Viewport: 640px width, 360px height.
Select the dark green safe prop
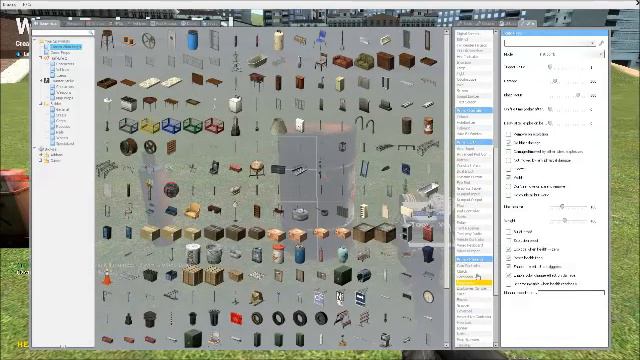[342, 276]
